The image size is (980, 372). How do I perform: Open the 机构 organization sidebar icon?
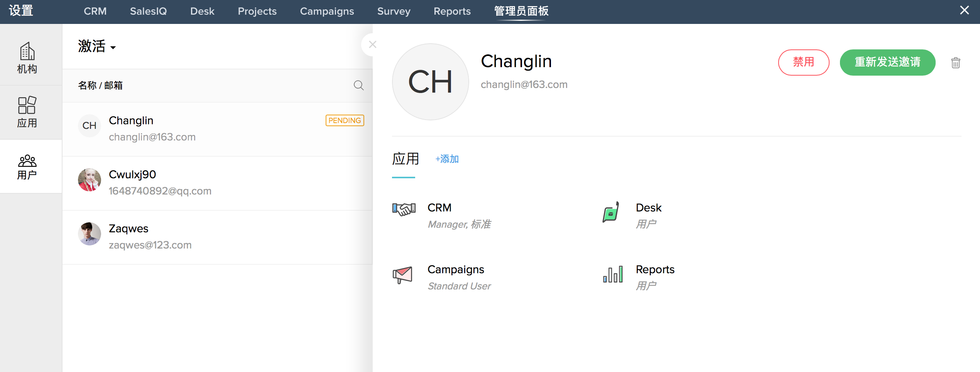(27, 57)
